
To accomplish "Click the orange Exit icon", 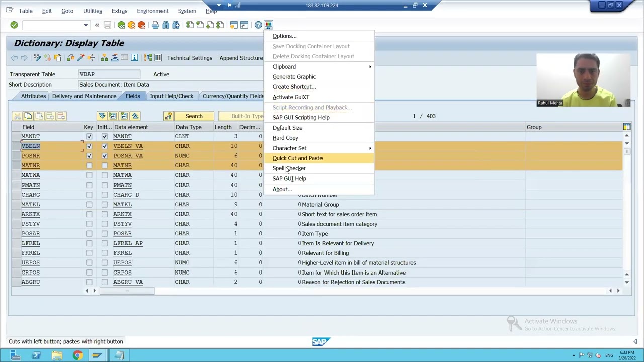I will click(x=131, y=25).
